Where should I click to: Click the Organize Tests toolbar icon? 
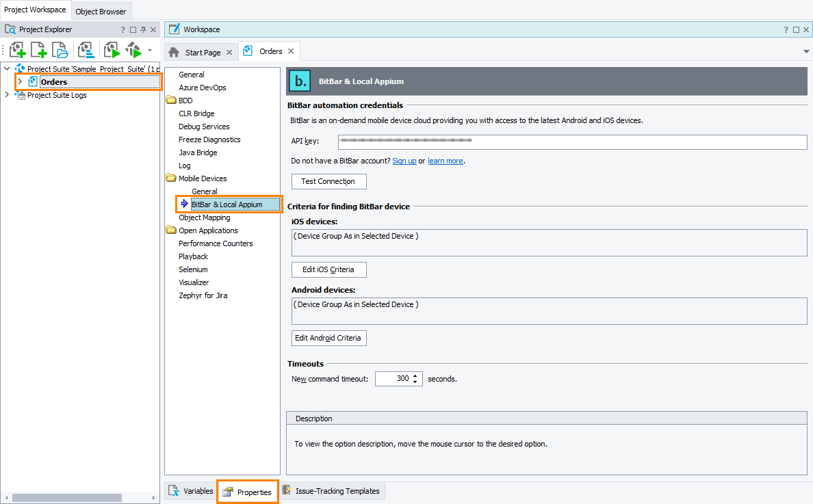coord(86,50)
